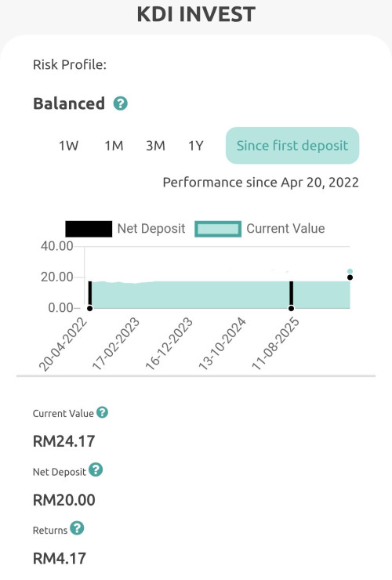Toggle the Net Deposit legend black swatch

coord(89,229)
